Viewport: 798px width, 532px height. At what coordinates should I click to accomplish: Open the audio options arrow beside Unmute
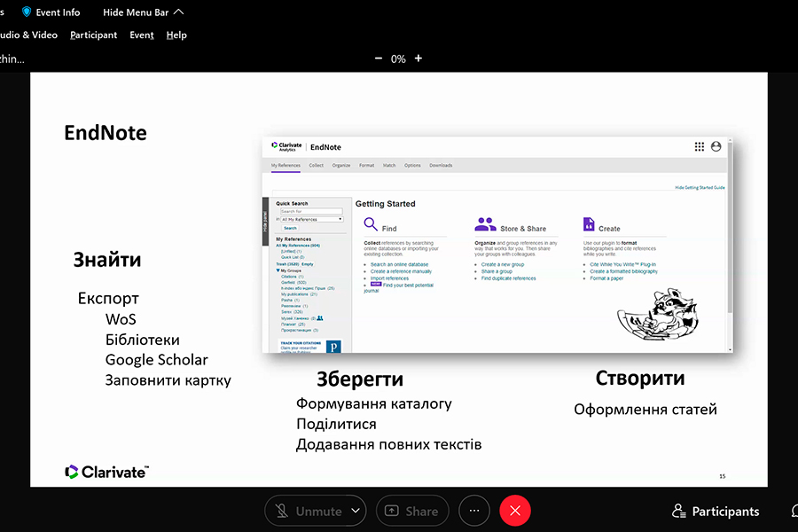pos(356,511)
